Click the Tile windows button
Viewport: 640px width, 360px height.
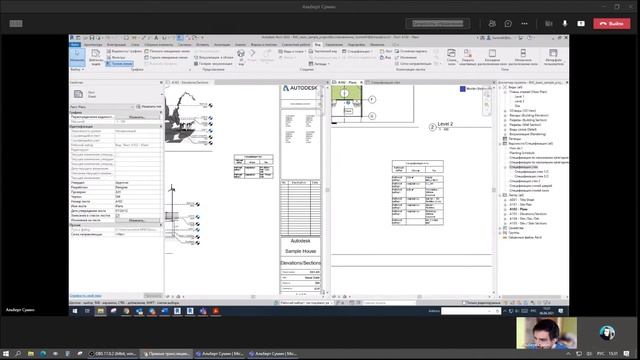click(523, 56)
